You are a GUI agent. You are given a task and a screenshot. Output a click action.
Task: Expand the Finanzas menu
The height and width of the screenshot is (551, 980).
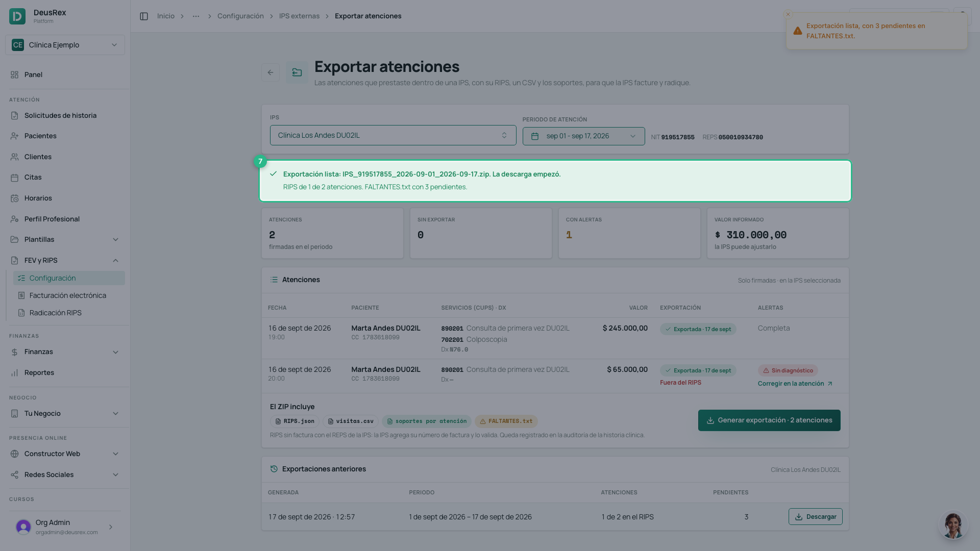pyautogui.click(x=65, y=352)
